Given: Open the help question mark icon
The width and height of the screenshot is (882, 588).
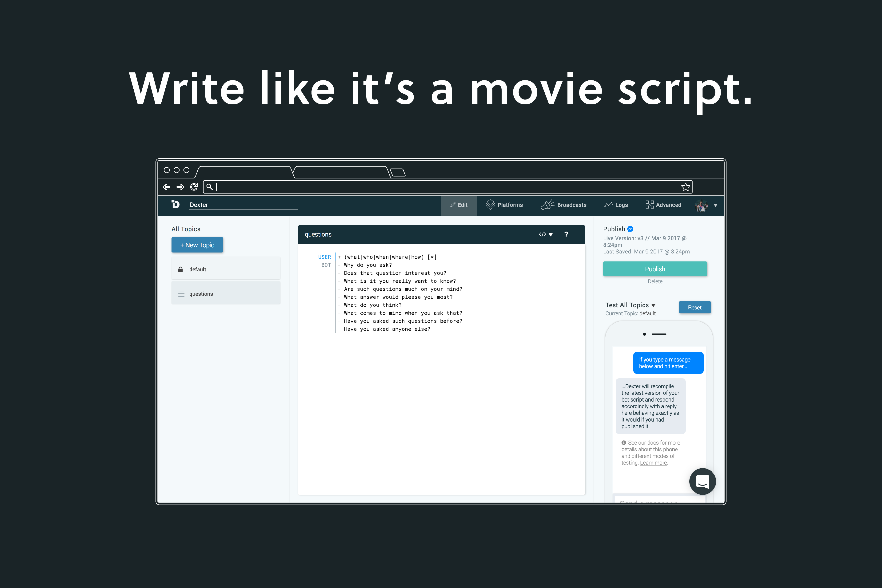Looking at the screenshot, I should coord(566,234).
